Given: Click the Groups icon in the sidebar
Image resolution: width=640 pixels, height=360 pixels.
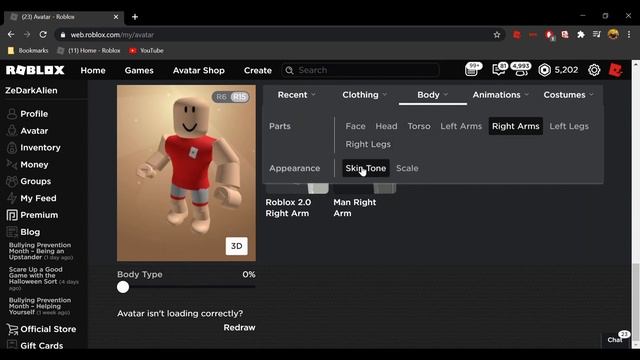Looking at the screenshot, I should pyautogui.click(x=12, y=181).
